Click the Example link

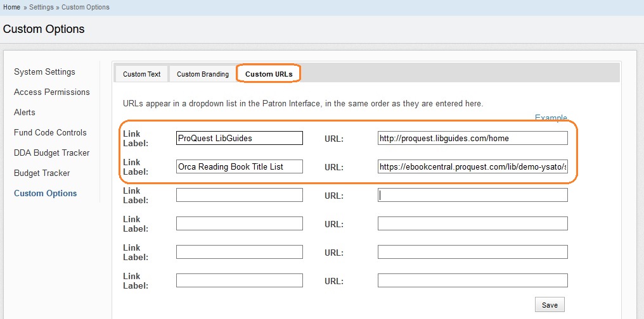click(x=550, y=118)
